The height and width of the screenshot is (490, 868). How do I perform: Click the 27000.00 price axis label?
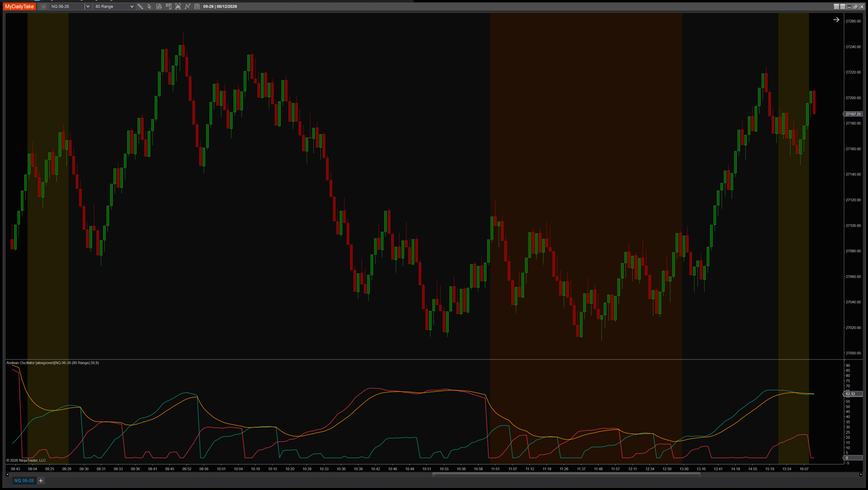(x=853, y=353)
